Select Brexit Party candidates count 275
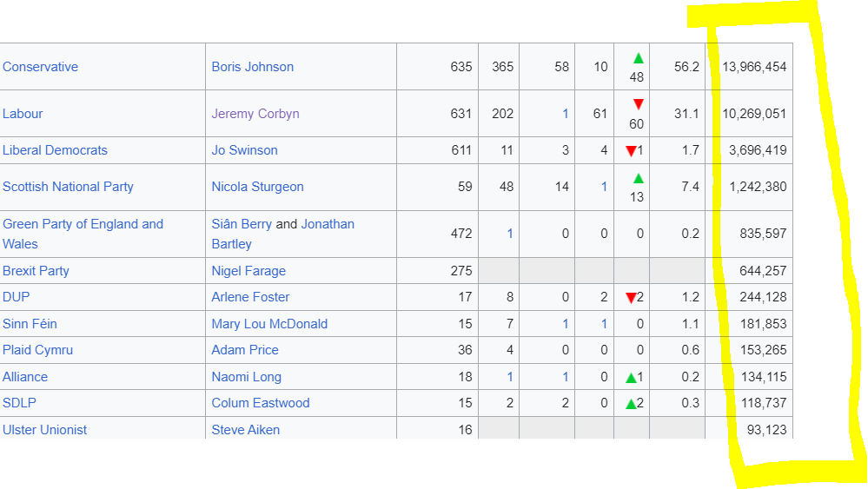Viewport: 868px width, 489px height. coord(461,271)
